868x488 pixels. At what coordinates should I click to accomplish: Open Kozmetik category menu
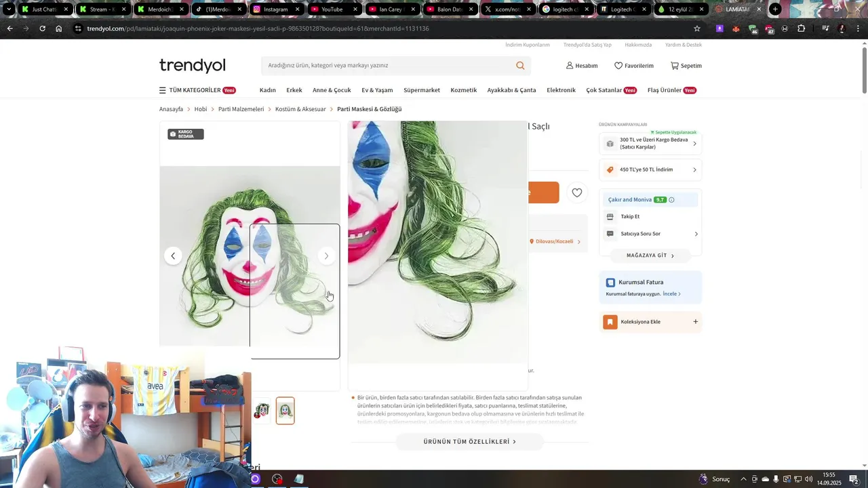pyautogui.click(x=464, y=90)
